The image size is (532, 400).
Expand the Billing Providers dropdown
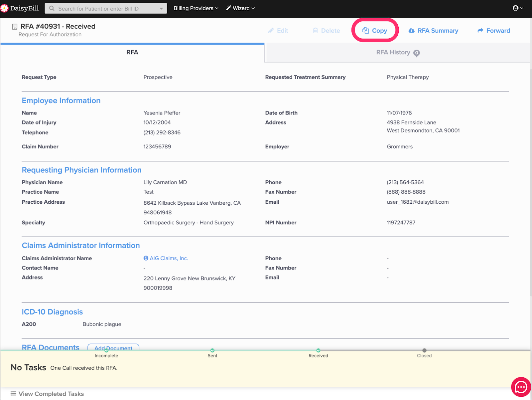(x=196, y=8)
